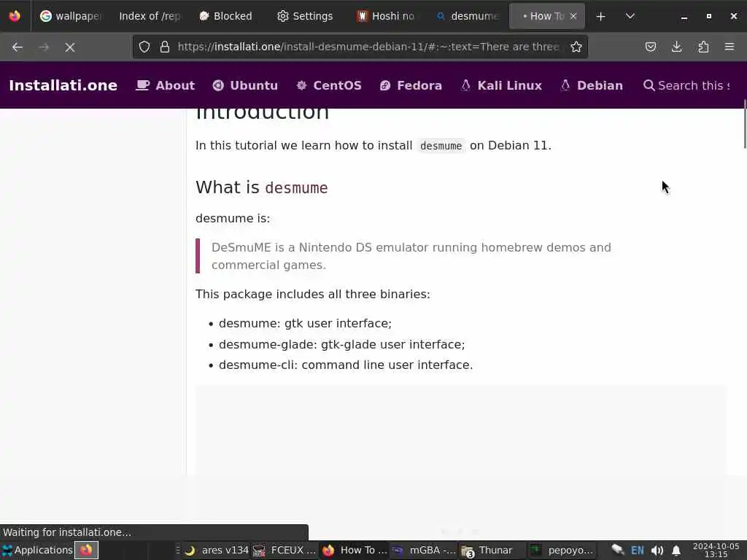Click the page vertical scrollbar thumb

[744, 124]
